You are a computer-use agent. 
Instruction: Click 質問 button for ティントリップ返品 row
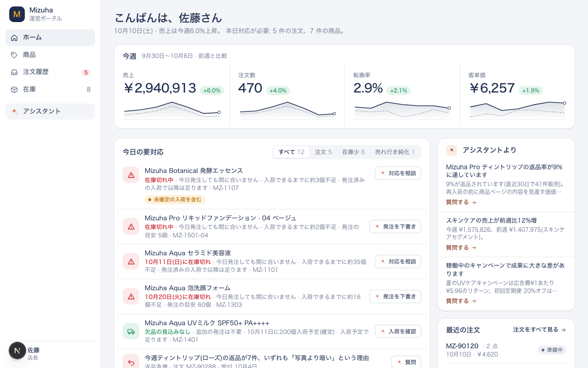click(406, 362)
